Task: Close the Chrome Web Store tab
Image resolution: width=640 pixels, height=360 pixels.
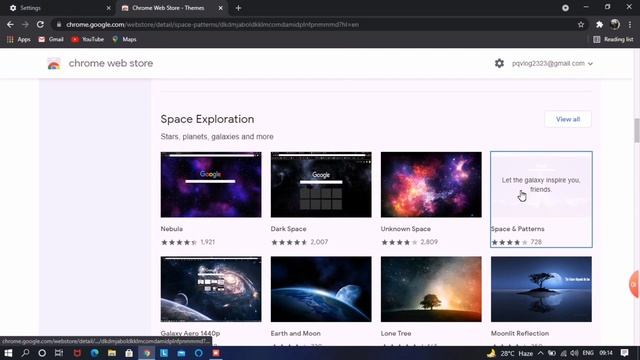Action: coord(220,8)
